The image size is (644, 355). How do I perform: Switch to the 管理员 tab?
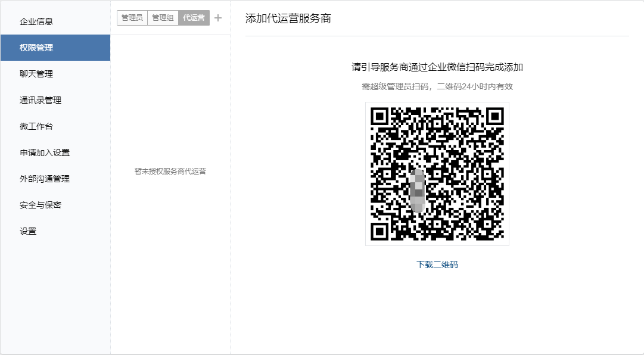pos(132,18)
